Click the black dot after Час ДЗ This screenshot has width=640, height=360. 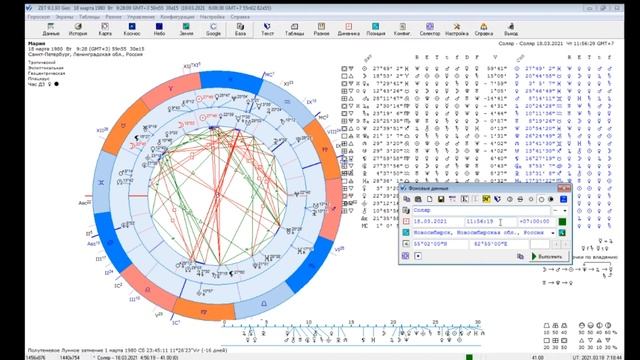[x=56, y=84]
